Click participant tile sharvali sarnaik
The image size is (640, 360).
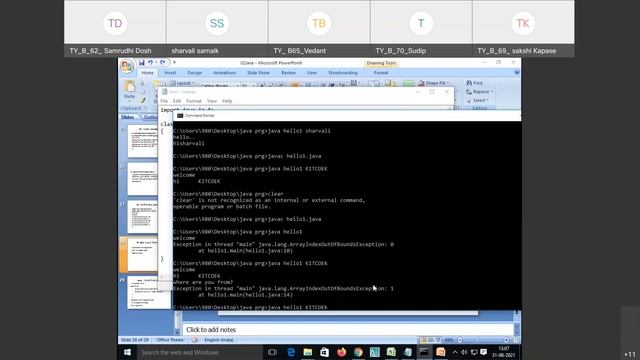click(x=217, y=28)
